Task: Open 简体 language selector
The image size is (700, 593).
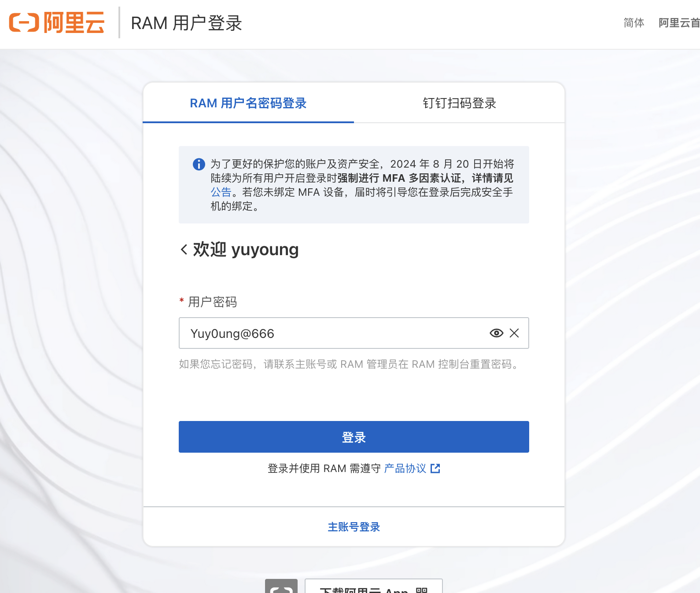Action: coord(634,23)
